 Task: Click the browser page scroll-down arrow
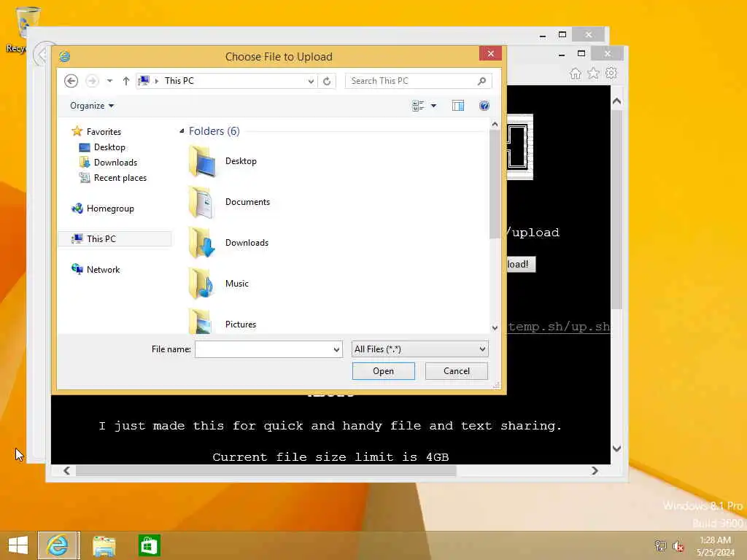coord(616,448)
